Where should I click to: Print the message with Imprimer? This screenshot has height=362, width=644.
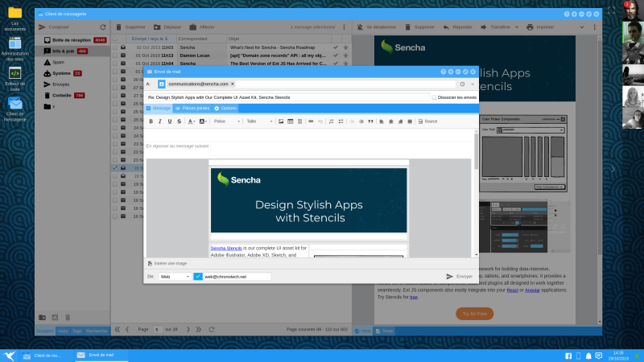[x=540, y=27]
